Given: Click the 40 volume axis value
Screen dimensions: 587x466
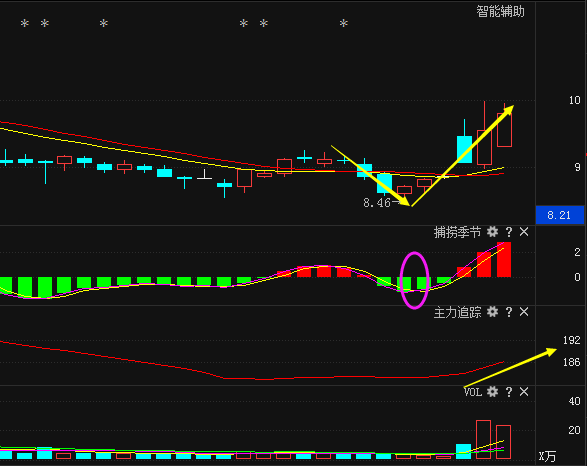Looking at the screenshot, I should point(574,401).
